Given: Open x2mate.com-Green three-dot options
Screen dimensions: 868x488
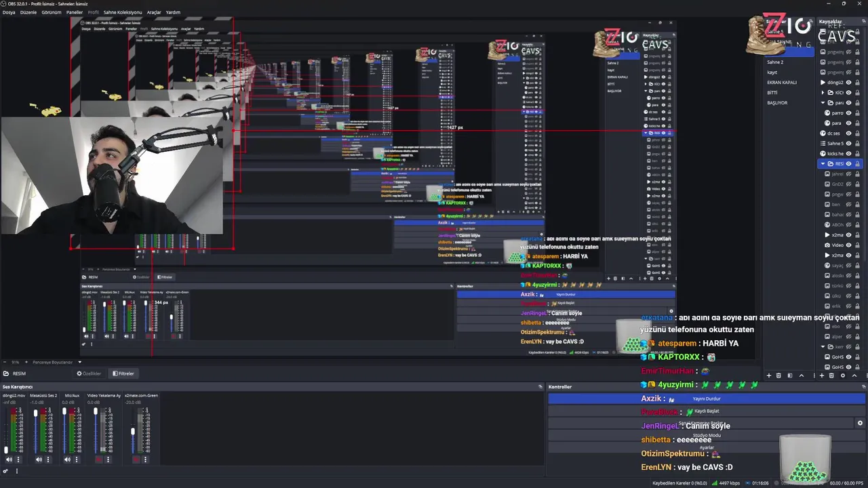Looking at the screenshot, I should point(145,459).
